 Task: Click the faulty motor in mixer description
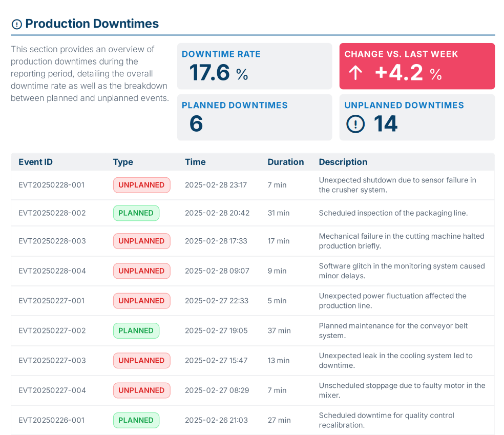click(x=402, y=390)
